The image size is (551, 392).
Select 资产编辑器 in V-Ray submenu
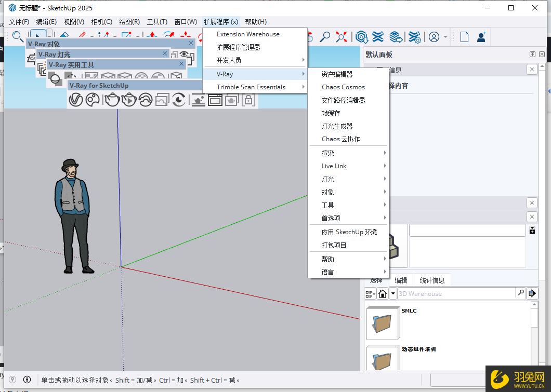click(x=348, y=74)
